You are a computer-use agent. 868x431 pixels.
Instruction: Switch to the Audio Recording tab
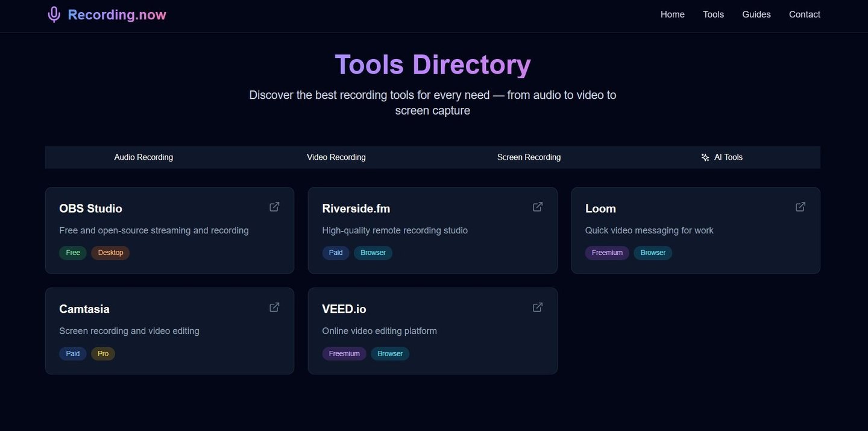[x=143, y=157]
